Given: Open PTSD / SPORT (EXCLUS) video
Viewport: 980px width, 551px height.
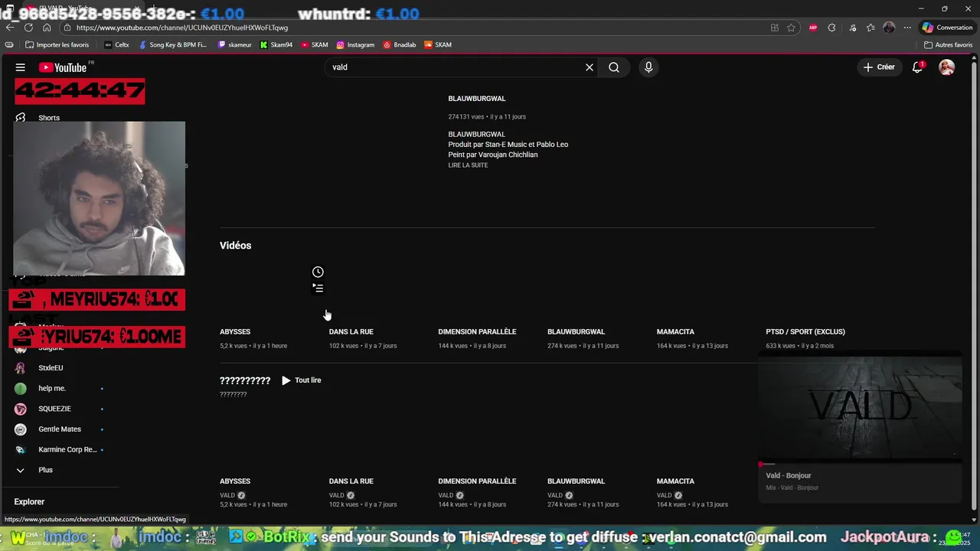Looking at the screenshot, I should (805, 331).
